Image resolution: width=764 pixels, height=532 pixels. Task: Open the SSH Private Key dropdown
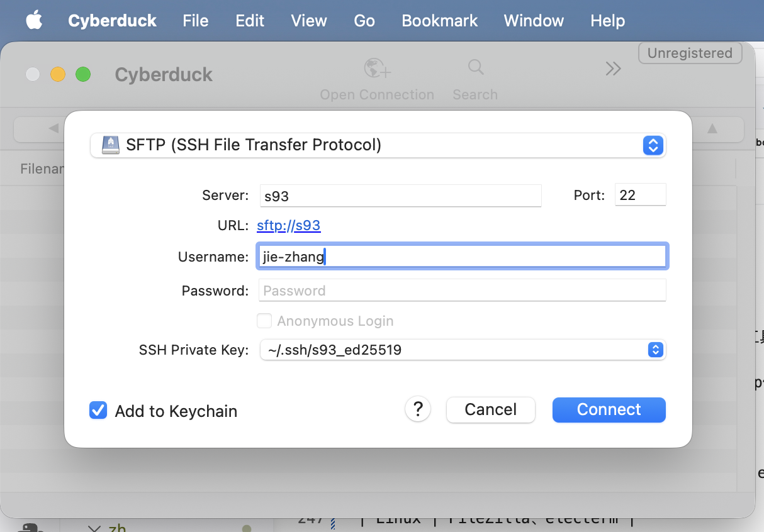click(x=463, y=350)
